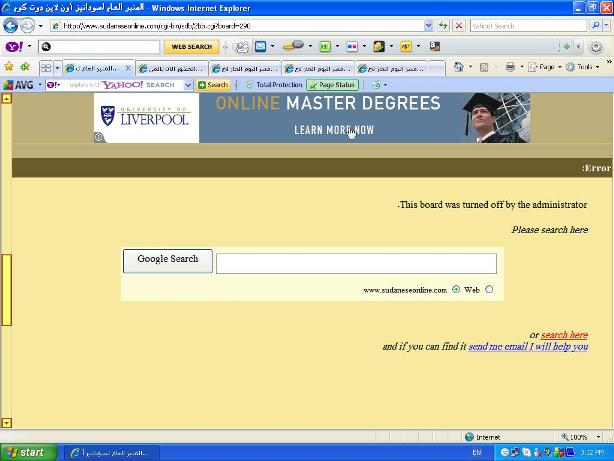Click the Refresh page icon beside address bar
614x461 pixels.
point(443,26)
